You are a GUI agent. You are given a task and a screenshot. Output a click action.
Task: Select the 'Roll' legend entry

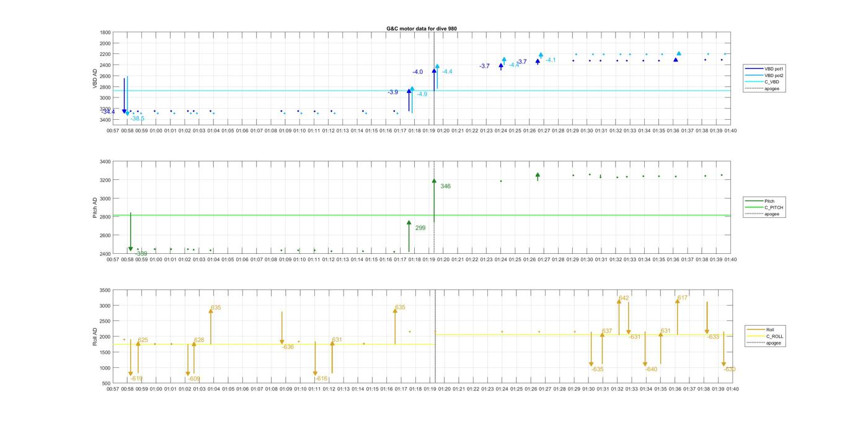click(770, 330)
